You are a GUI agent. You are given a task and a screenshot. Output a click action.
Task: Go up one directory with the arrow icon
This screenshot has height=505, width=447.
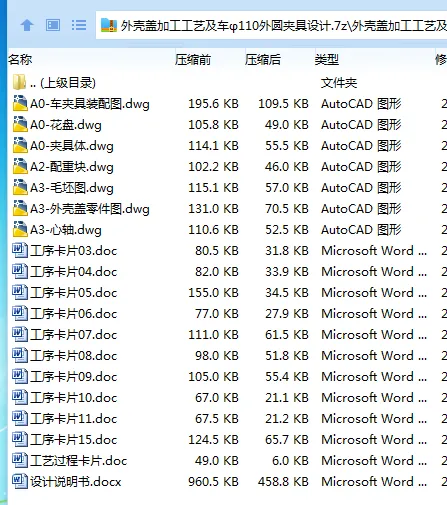[27, 25]
